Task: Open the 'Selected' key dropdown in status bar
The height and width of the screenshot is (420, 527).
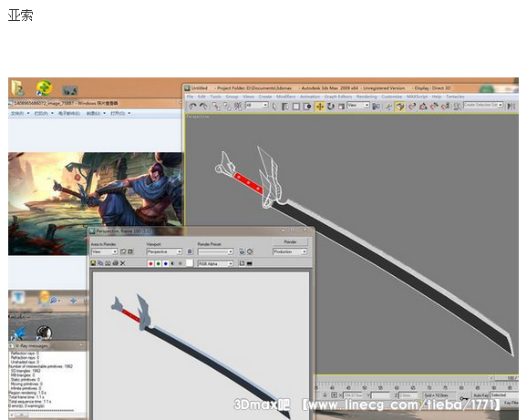Action: (503, 395)
